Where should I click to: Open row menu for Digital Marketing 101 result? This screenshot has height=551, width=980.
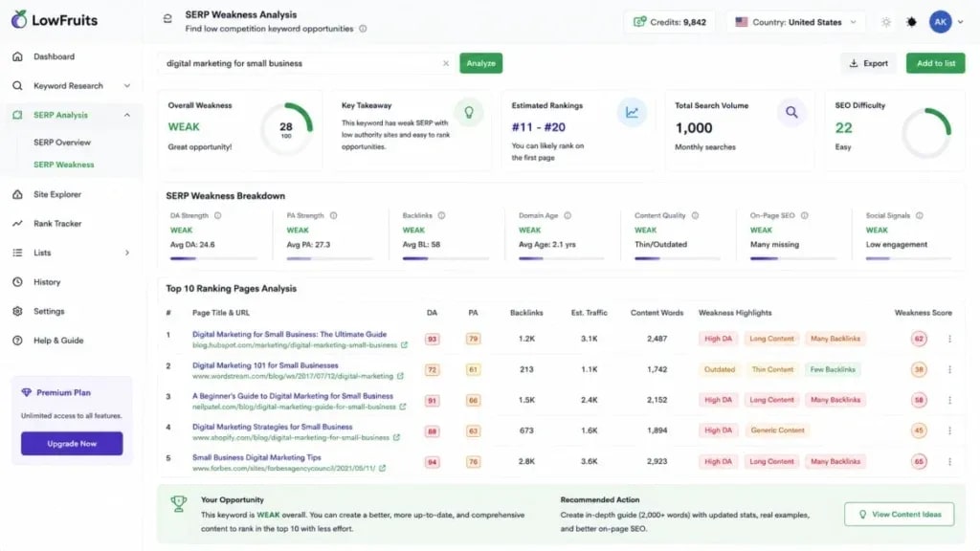click(x=949, y=369)
